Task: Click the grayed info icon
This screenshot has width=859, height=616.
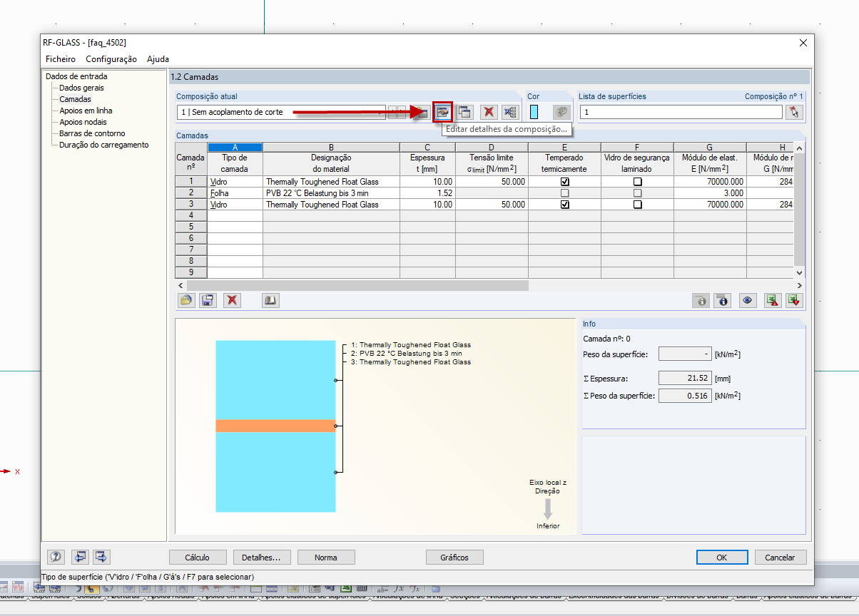Action: point(701,300)
